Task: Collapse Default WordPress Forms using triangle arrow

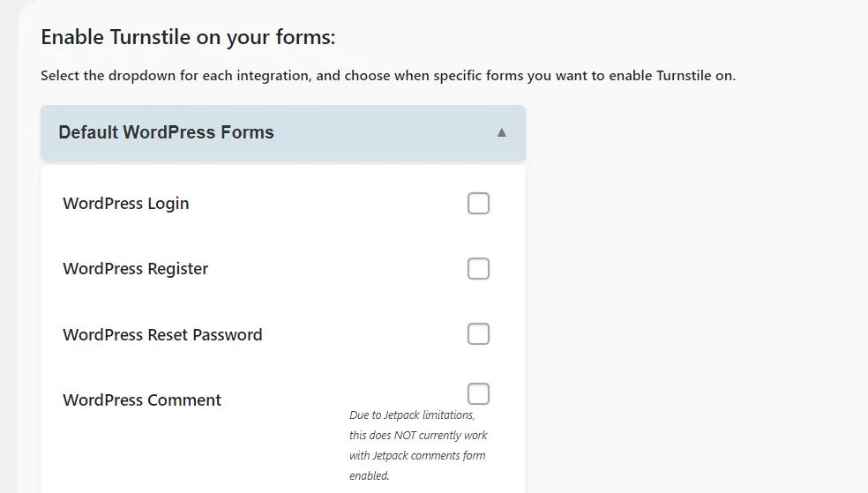Action: [502, 133]
